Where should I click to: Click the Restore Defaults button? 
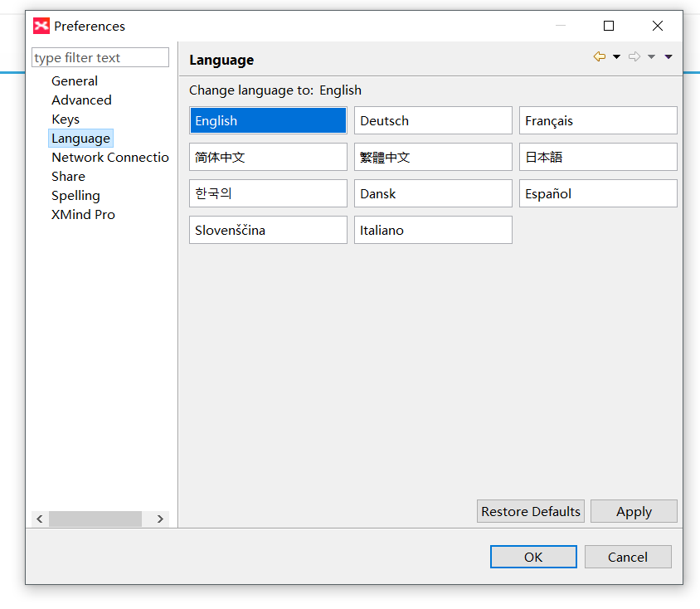pos(530,511)
